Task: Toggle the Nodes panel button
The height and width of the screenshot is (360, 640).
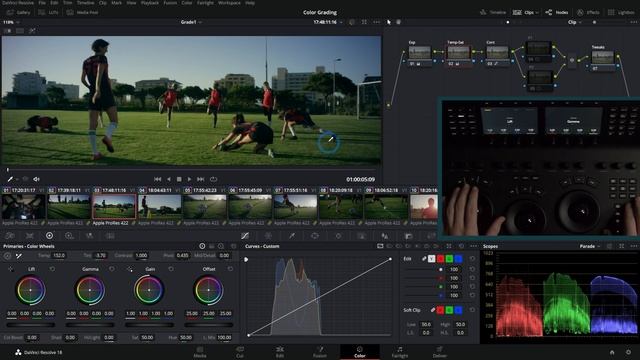Action: point(557,13)
